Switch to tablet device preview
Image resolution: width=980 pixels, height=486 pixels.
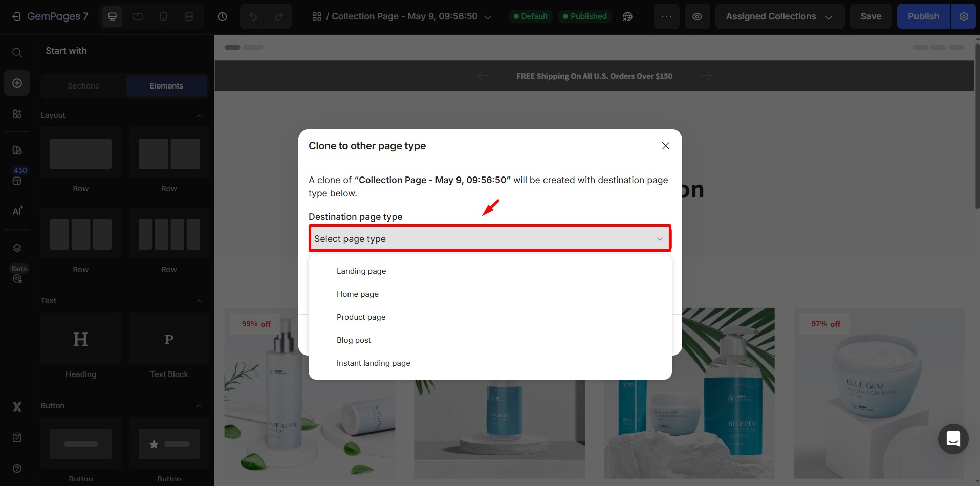click(x=138, y=16)
